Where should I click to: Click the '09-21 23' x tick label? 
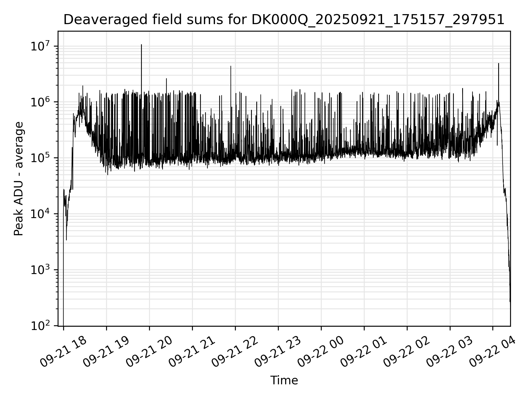click(278, 352)
